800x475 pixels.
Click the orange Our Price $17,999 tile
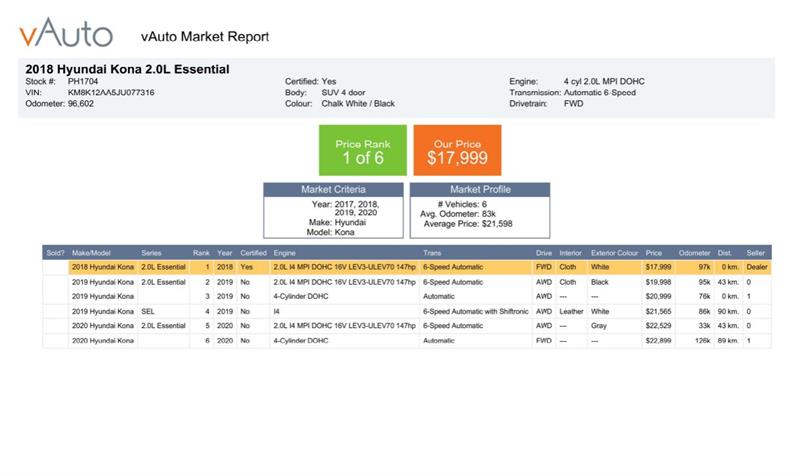[457, 151]
